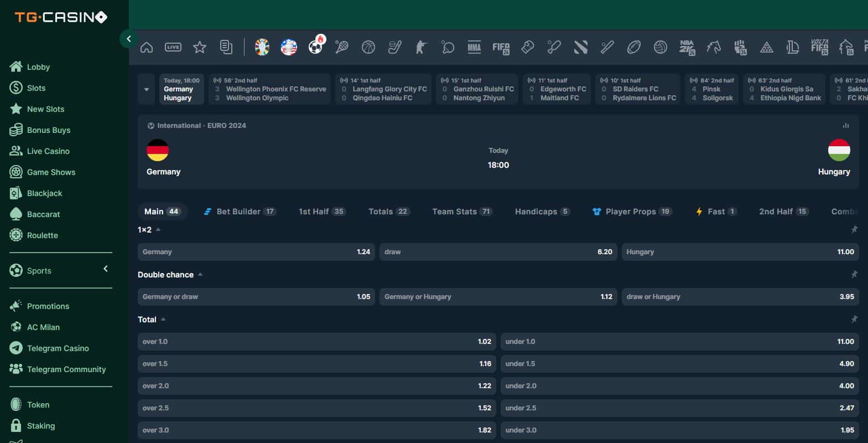Select over 2.5 goals odds
Image resolution: width=868 pixels, height=443 pixels.
coord(317,408)
